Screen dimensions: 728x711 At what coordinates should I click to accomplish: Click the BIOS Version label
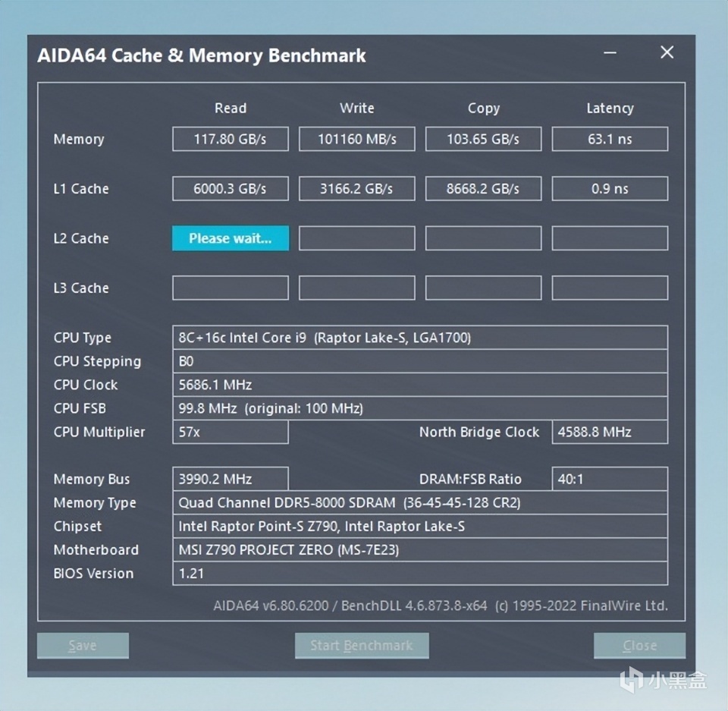[x=93, y=574]
